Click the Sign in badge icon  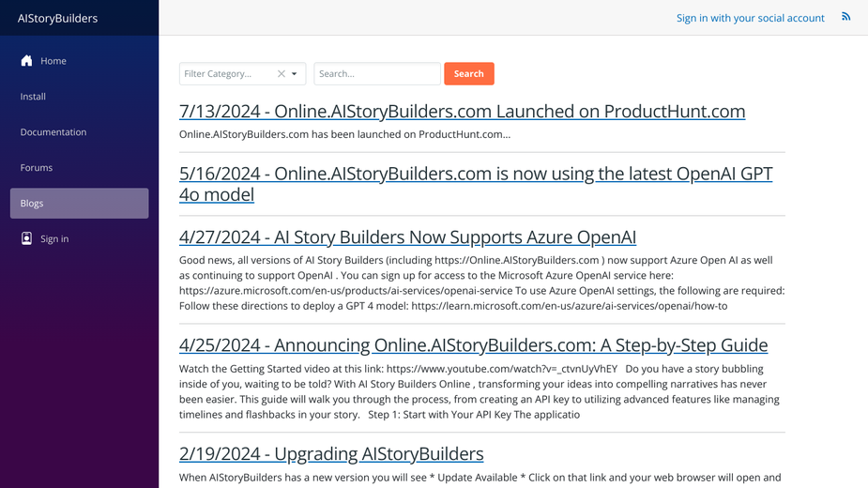(x=26, y=238)
